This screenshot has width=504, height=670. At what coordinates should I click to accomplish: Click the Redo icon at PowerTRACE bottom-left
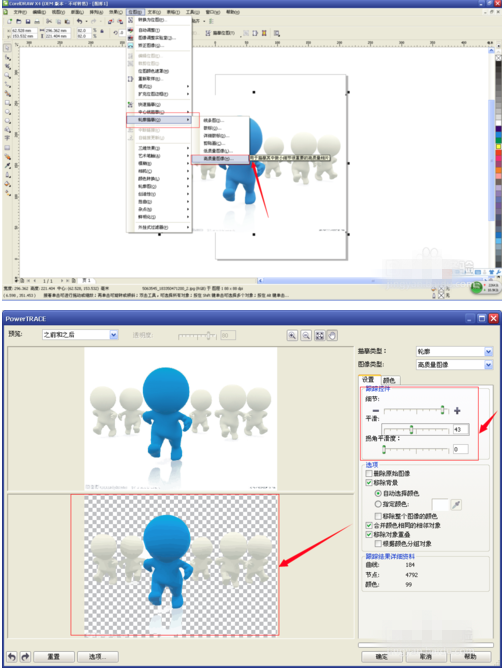click(26, 656)
